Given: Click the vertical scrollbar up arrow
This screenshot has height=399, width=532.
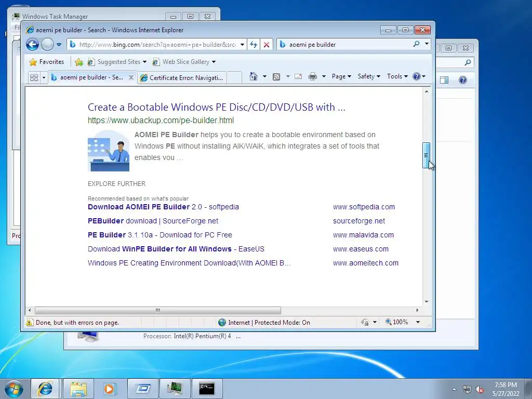Looking at the screenshot, I should click(x=427, y=91).
